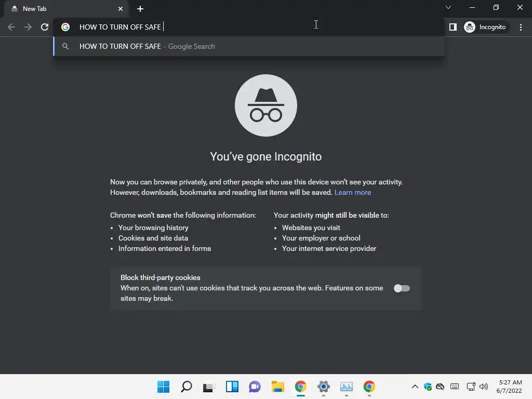Reload the page with the refresh icon
The width and height of the screenshot is (532, 399).
tap(45, 27)
